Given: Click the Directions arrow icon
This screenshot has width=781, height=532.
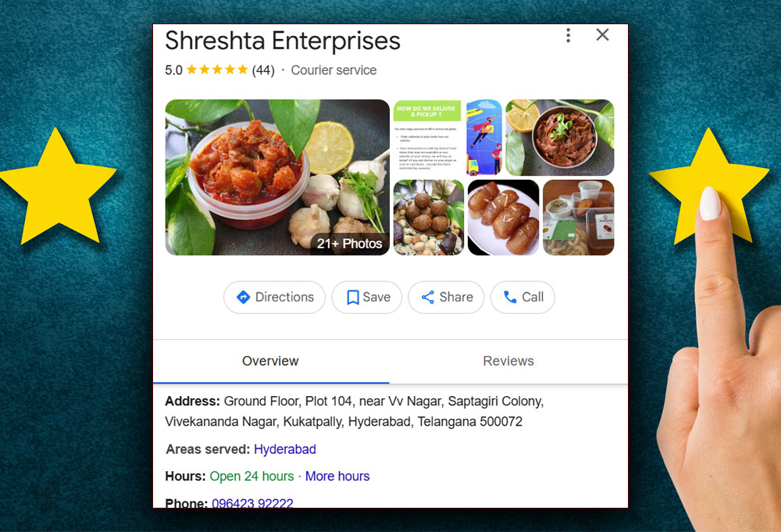Looking at the screenshot, I should (243, 298).
